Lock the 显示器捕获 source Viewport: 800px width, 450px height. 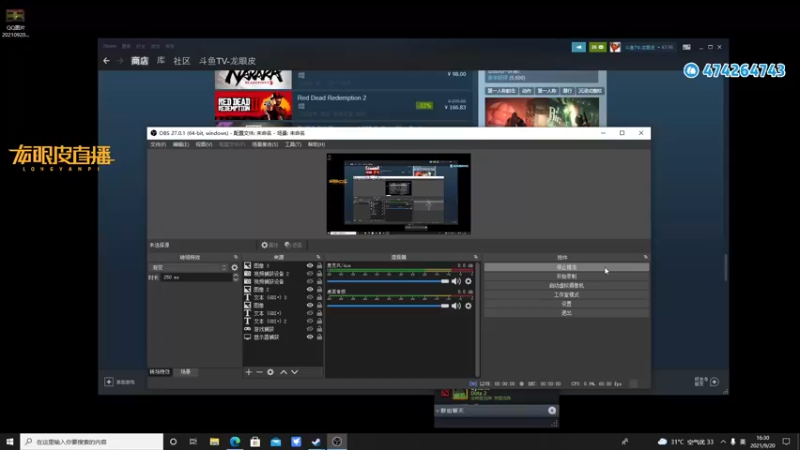coord(319,337)
